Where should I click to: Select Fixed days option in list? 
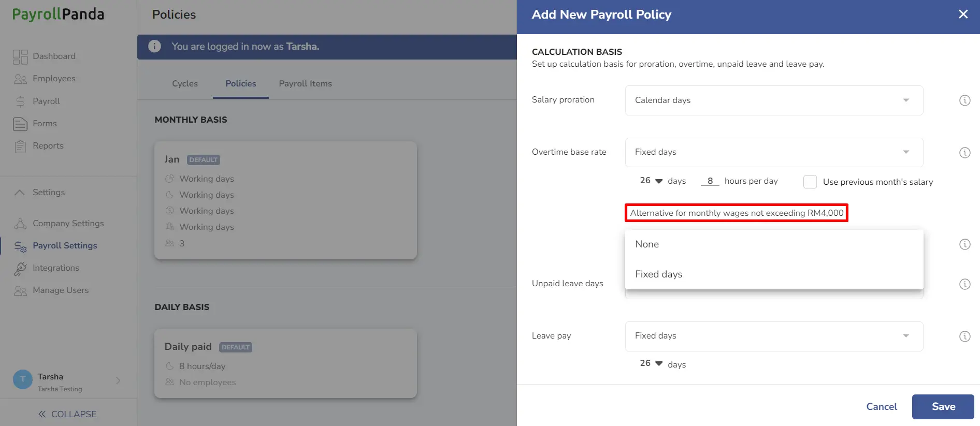(x=774, y=274)
